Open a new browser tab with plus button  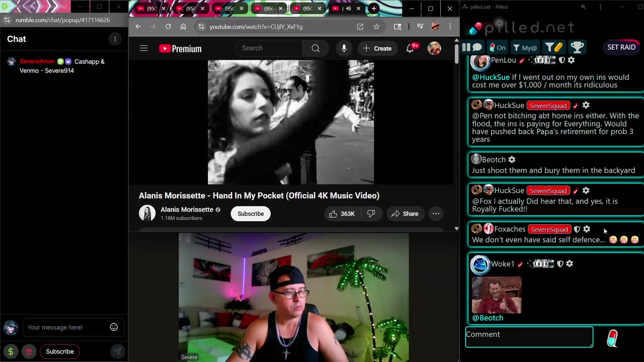[374, 9]
